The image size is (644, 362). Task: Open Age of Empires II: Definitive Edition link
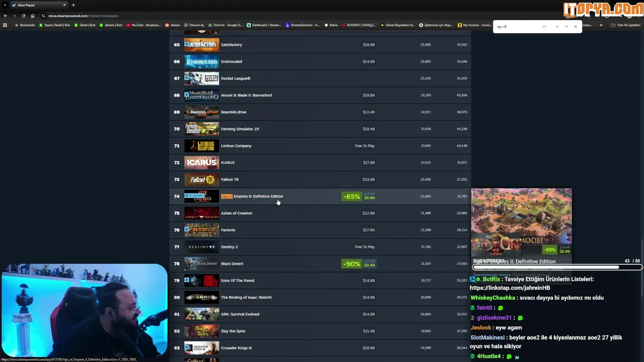click(x=252, y=196)
